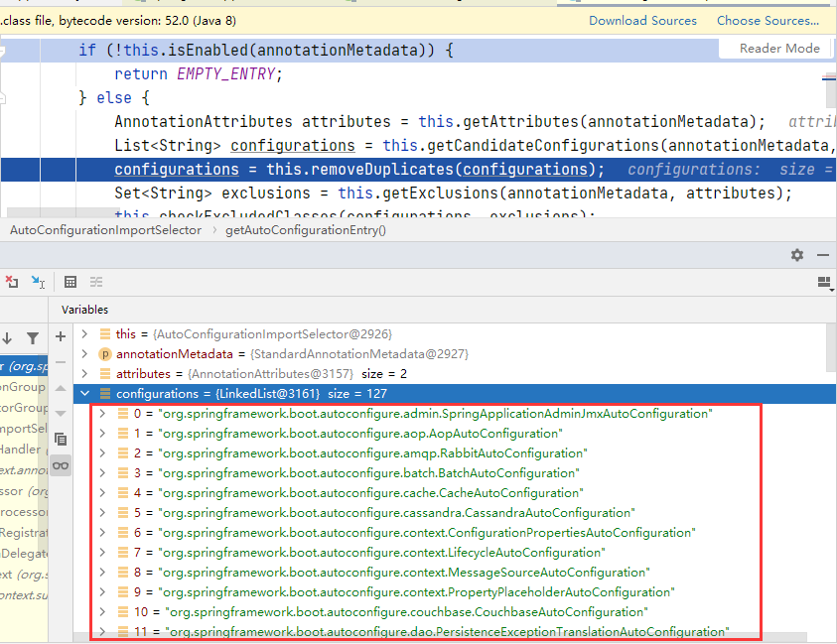Click the copy/duplicate watch icon
This screenshot has height=644, width=837.
click(61, 439)
